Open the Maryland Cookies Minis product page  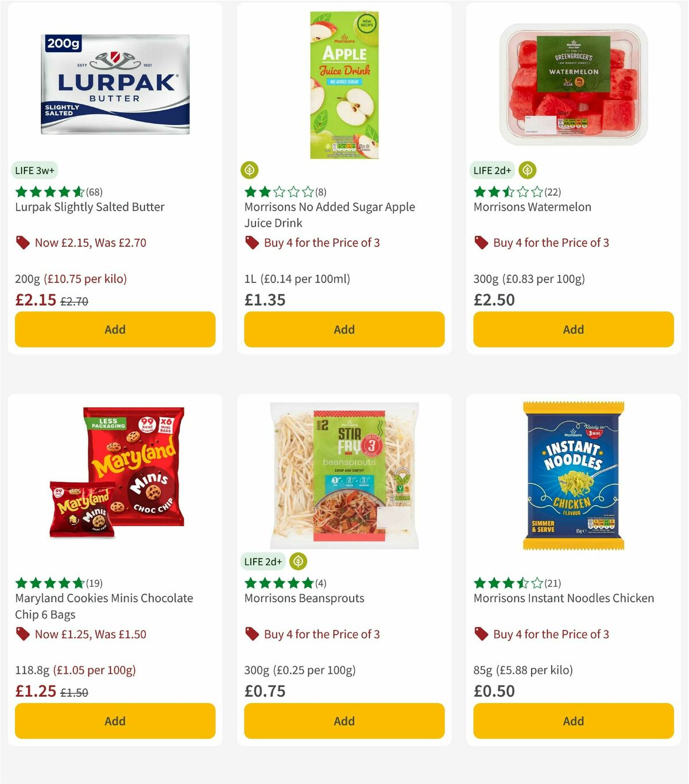[x=103, y=606]
